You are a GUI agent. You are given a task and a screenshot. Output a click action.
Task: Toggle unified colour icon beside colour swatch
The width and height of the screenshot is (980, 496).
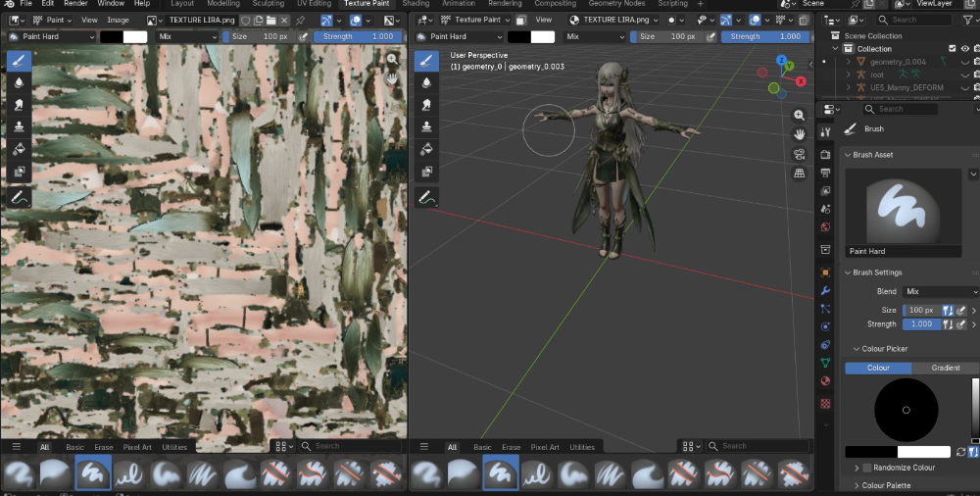[974, 452]
